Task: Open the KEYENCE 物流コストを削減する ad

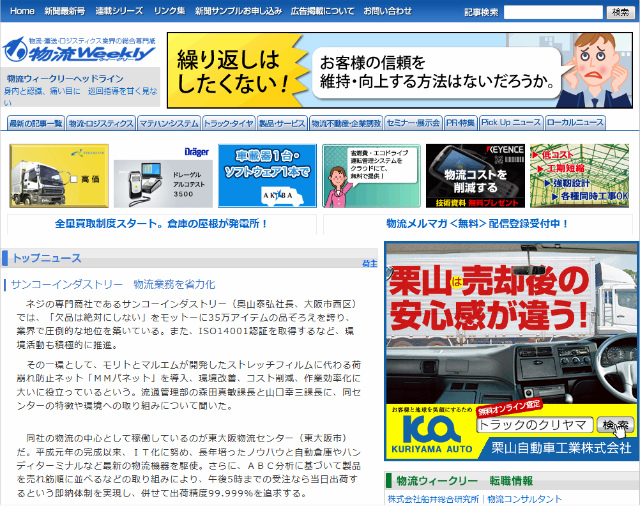Action: [x=475, y=176]
